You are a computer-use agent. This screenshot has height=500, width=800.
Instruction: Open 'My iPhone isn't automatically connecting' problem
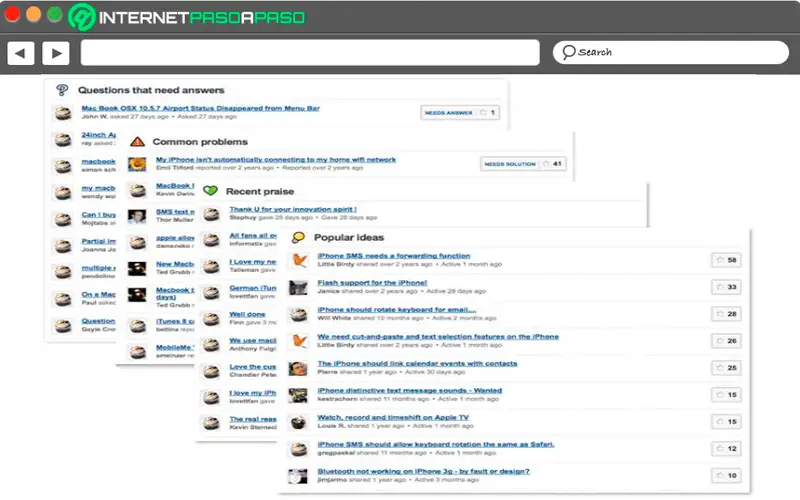click(276, 160)
